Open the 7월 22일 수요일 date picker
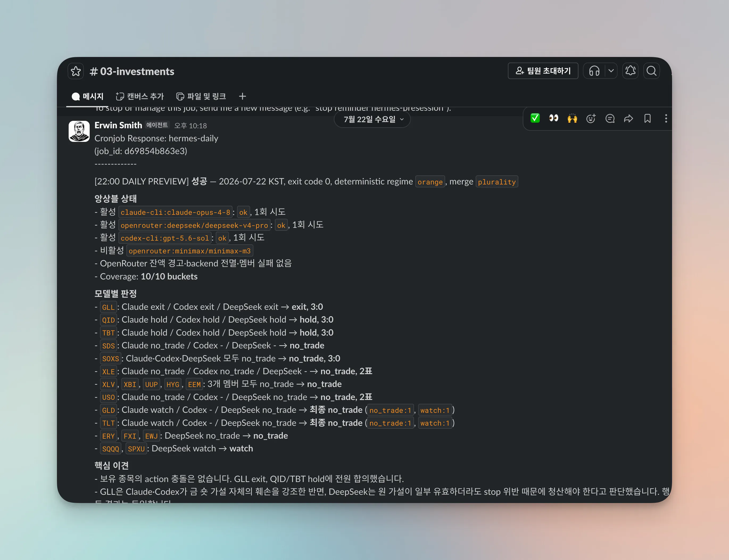The width and height of the screenshot is (729, 560). pyautogui.click(x=372, y=119)
